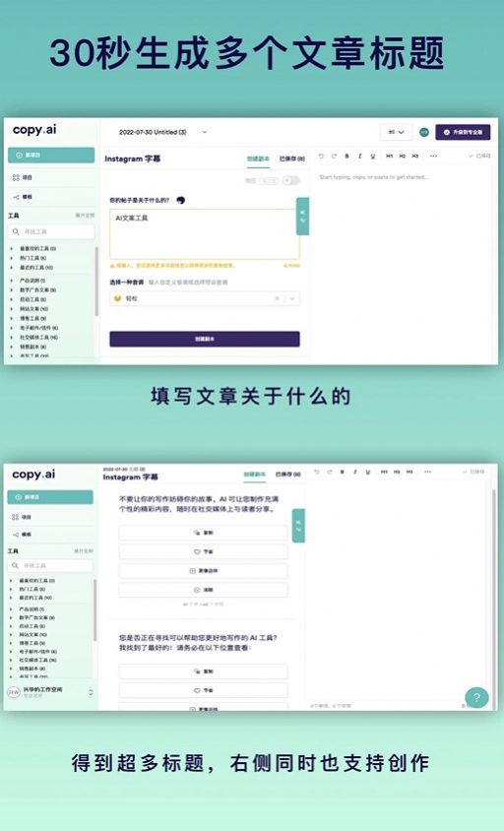Clear the selected tone with the X icon
The height and width of the screenshot is (831, 504).
pyautogui.click(x=277, y=298)
